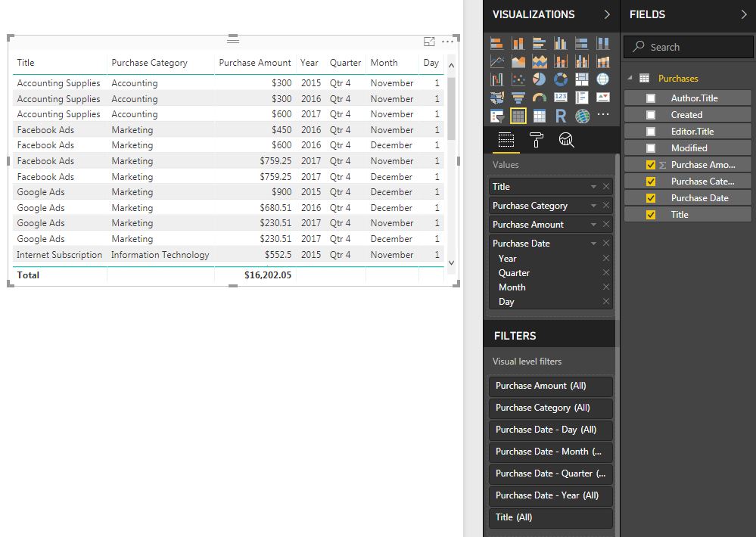
Task: Choose the gauge visualization
Action: point(540,98)
